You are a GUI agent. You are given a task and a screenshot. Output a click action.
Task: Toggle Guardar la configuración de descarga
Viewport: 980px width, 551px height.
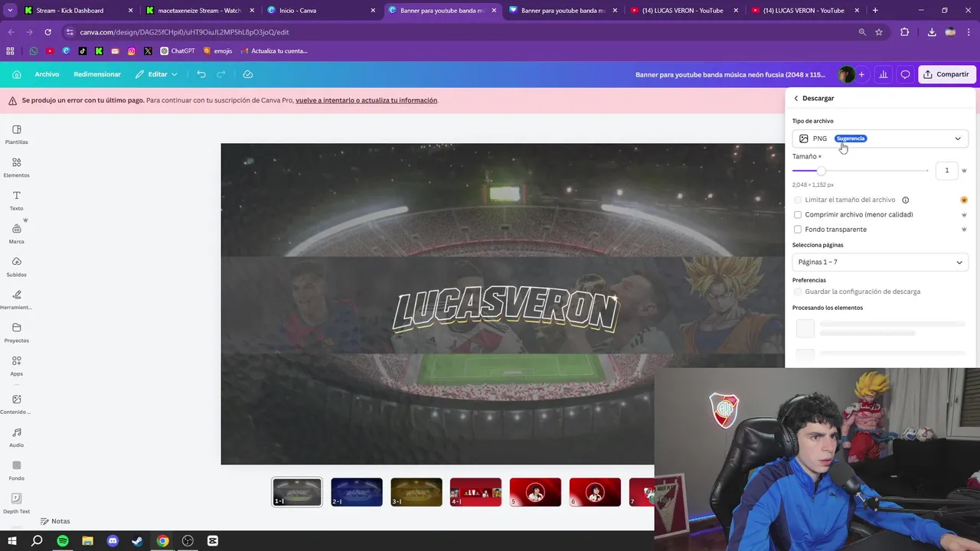point(798,292)
